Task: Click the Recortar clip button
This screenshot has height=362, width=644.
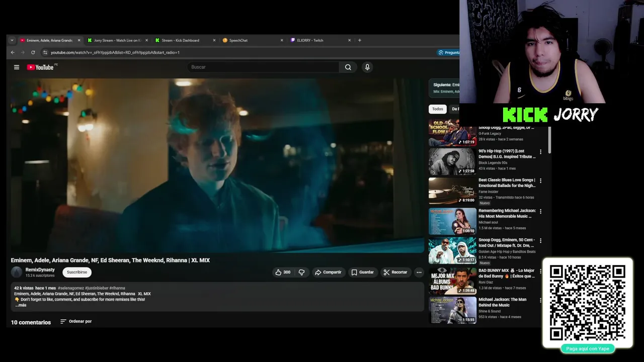Action: tap(395, 272)
